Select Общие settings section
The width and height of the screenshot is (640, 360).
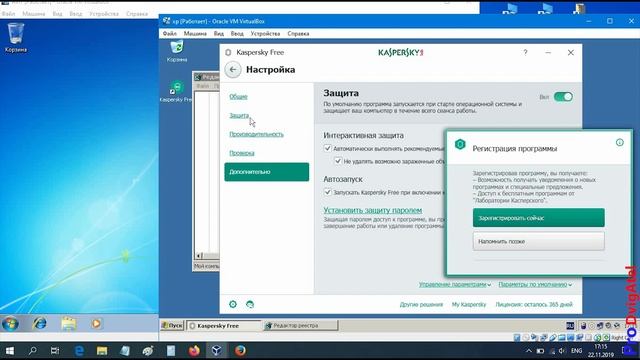[x=238, y=97]
